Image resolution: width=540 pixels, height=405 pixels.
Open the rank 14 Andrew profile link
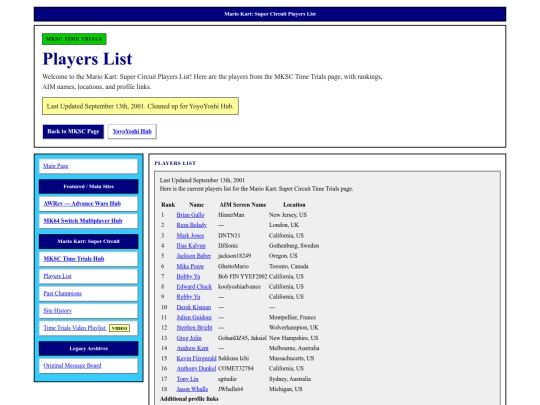click(x=193, y=348)
